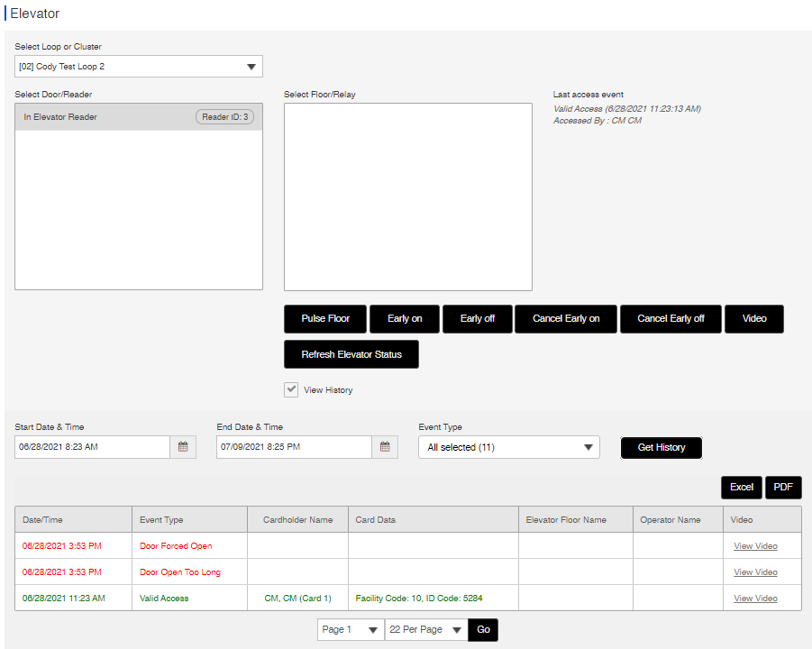Click the Get History button
The width and height of the screenshot is (812, 649).
pyautogui.click(x=661, y=447)
